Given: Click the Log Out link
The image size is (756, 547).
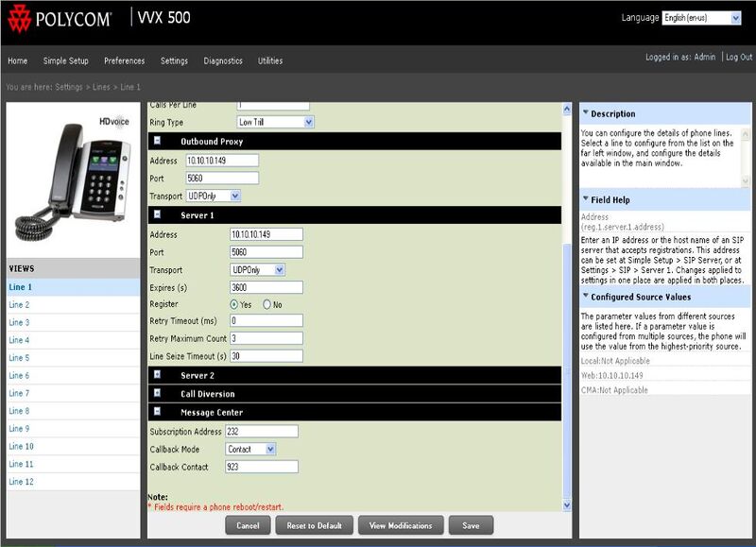Looking at the screenshot, I should coord(739,57).
